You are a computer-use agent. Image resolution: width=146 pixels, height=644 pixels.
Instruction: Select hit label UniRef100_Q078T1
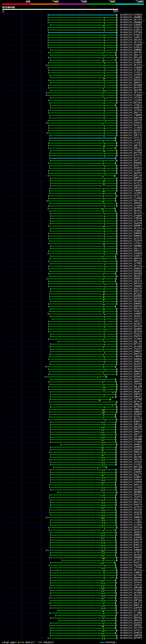click(131, 560)
